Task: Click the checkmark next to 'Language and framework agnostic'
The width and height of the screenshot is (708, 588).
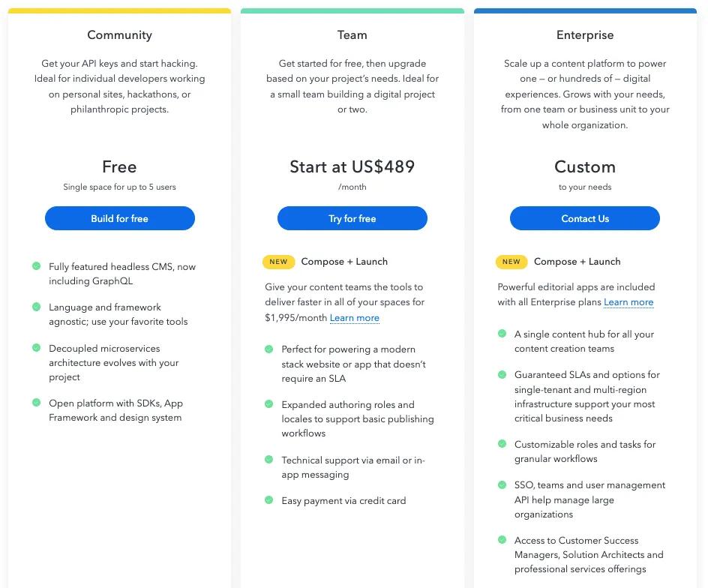Action: tap(36, 307)
